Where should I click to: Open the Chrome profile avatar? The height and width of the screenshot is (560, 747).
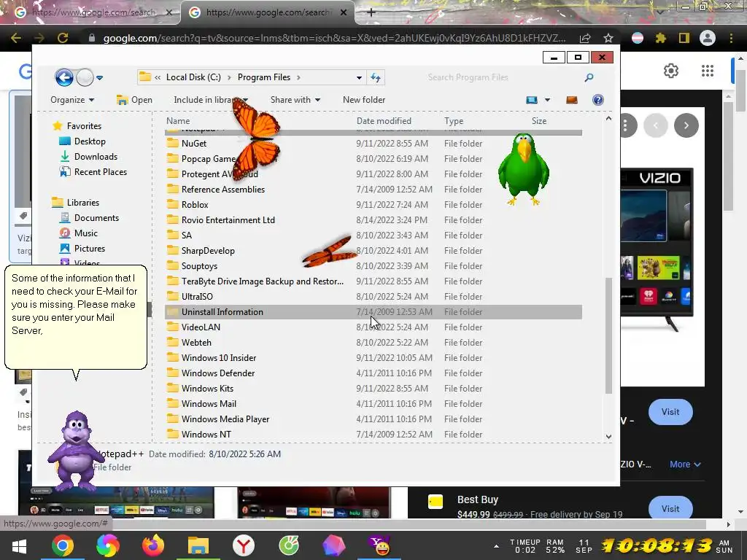click(x=708, y=38)
